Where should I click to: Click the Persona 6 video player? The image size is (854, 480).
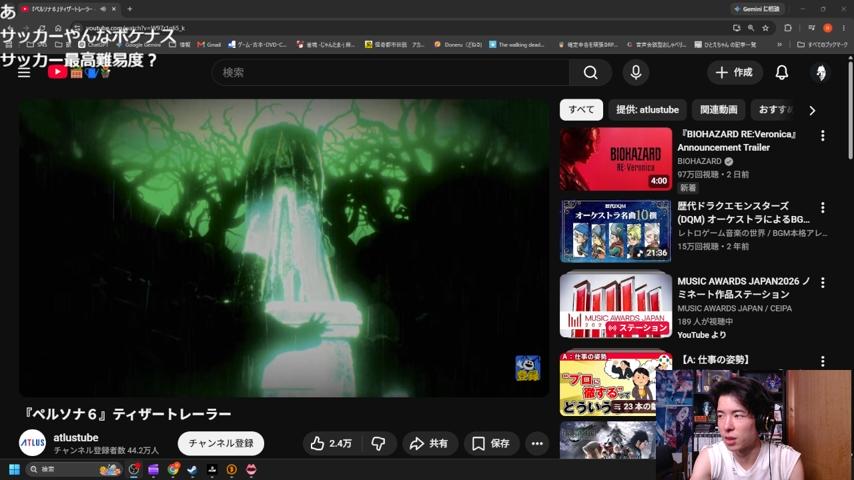(x=284, y=248)
